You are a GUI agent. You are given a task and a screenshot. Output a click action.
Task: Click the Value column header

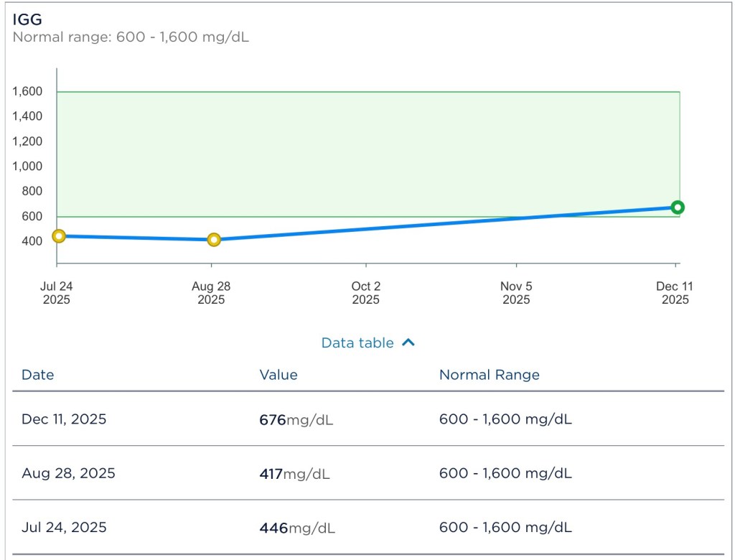[x=278, y=375]
